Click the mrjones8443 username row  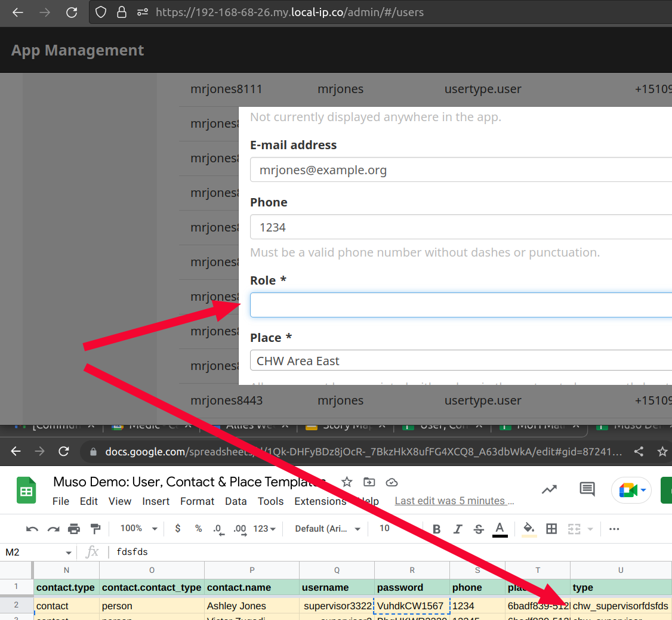226,400
